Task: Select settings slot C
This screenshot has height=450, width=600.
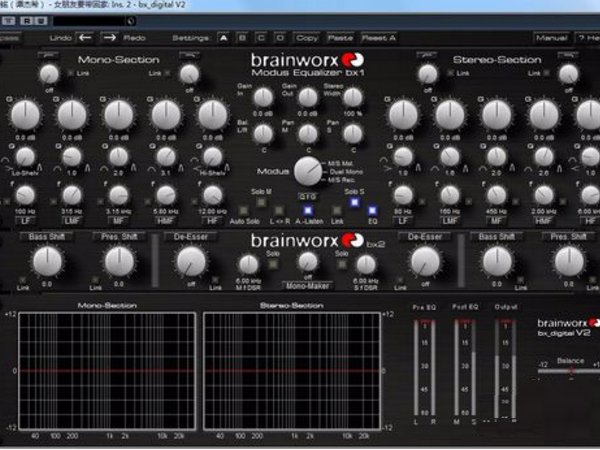Action: (261, 38)
